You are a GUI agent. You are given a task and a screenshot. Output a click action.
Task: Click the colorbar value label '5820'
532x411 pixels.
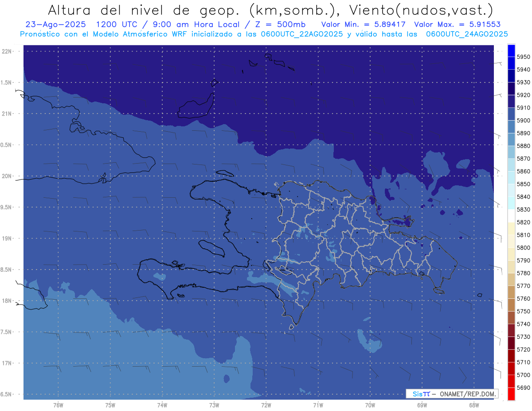coord(524,222)
